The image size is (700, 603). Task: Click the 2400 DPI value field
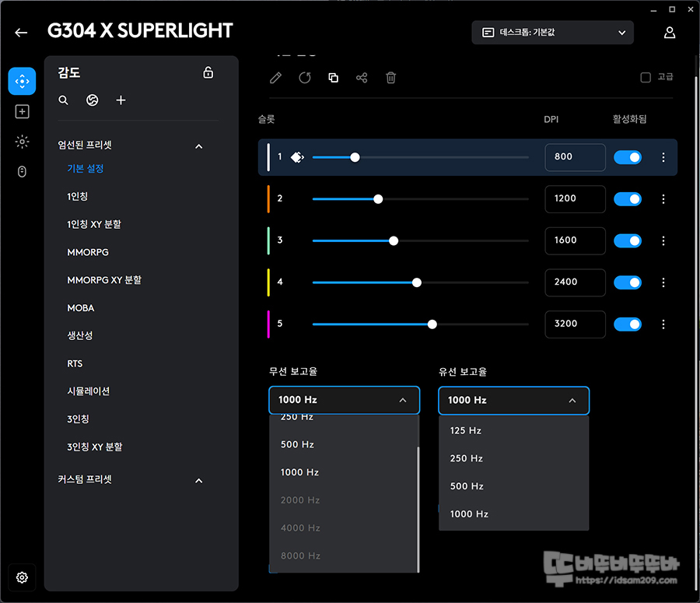coord(575,282)
